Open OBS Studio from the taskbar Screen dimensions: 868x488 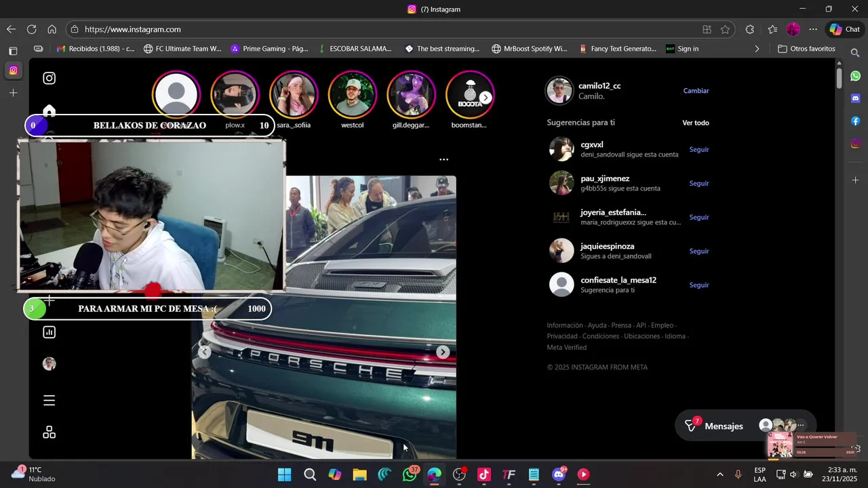[459, 474]
